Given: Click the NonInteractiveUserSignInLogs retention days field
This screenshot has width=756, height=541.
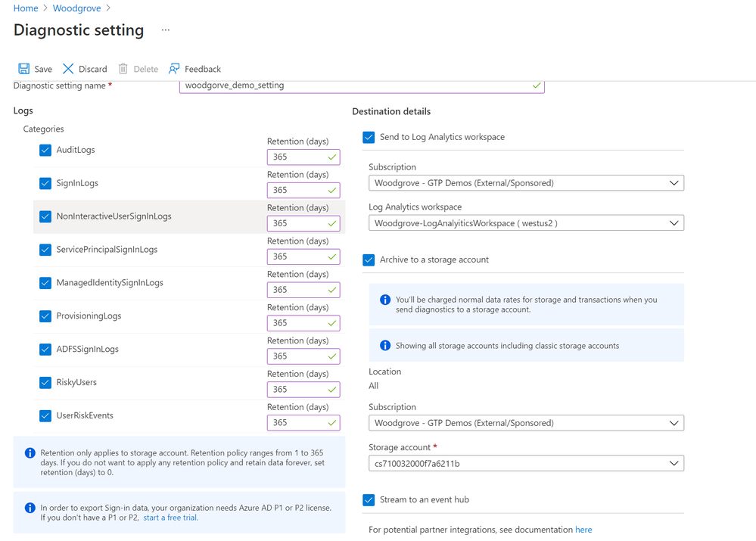Looking at the screenshot, I should pos(303,224).
